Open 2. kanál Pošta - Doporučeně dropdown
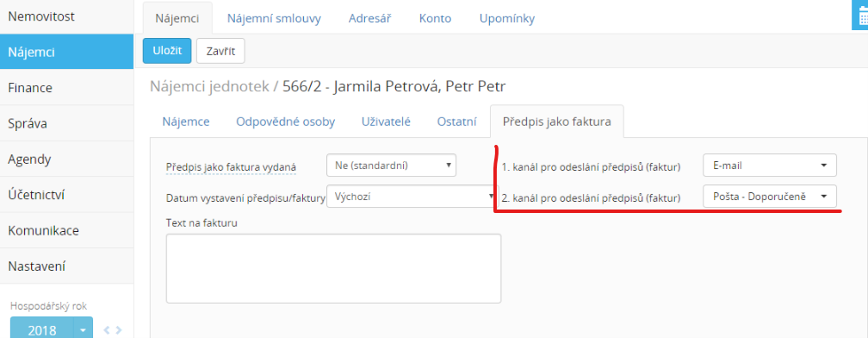The image size is (868, 338). 770,196
